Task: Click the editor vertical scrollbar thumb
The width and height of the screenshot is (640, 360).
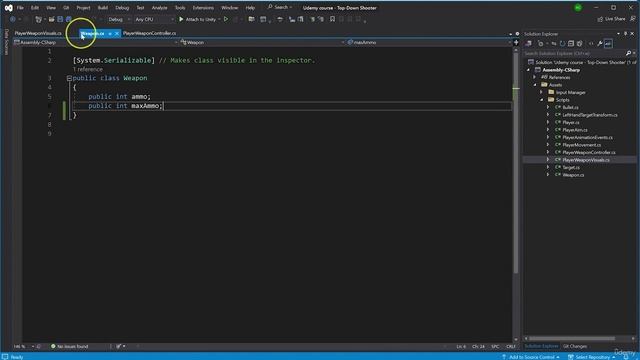Action: click(516, 163)
